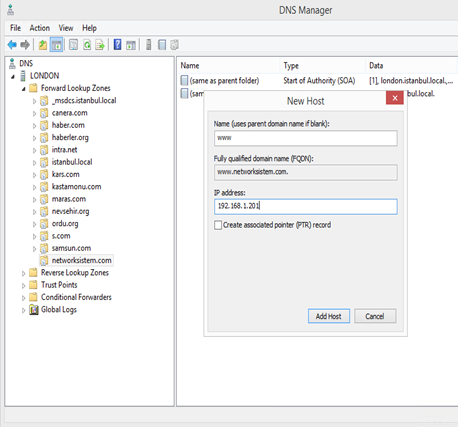Click the (same as parent folder) SOA record name
The height and width of the screenshot is (427, 458).
[224, 81]
